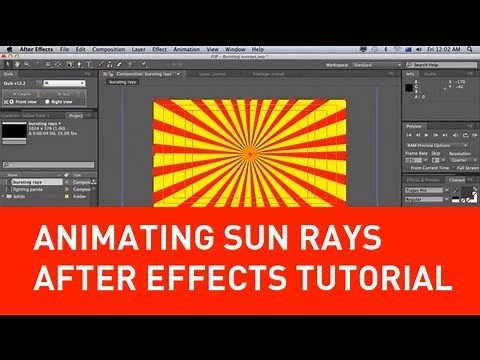
Task: Select the Right view radio button
Action: [47, 102]
